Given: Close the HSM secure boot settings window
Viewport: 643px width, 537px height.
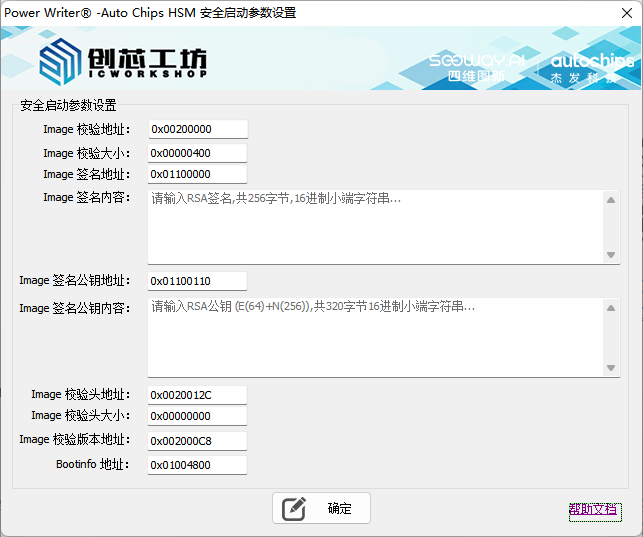Looking at the screenshot, I should click(x=619, y=13).
